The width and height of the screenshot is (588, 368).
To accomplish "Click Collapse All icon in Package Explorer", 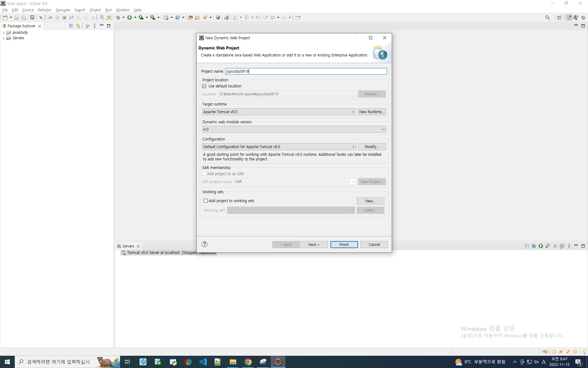I will coord(71,26).
